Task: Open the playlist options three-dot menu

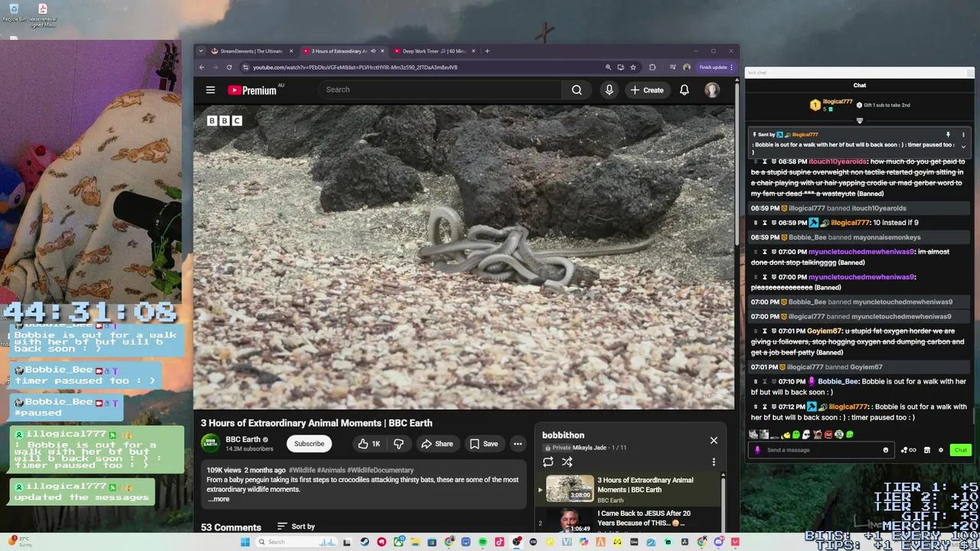Action: click(714, 462)
